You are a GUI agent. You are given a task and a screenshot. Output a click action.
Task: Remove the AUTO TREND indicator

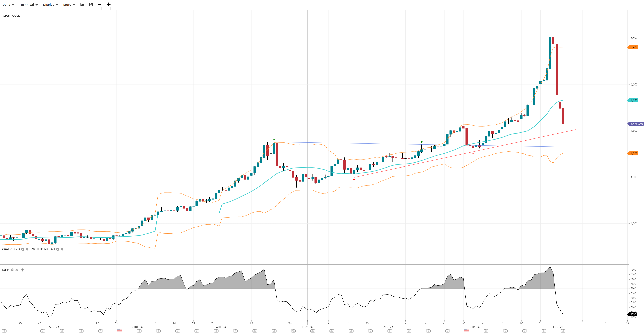tap(62, 249)
